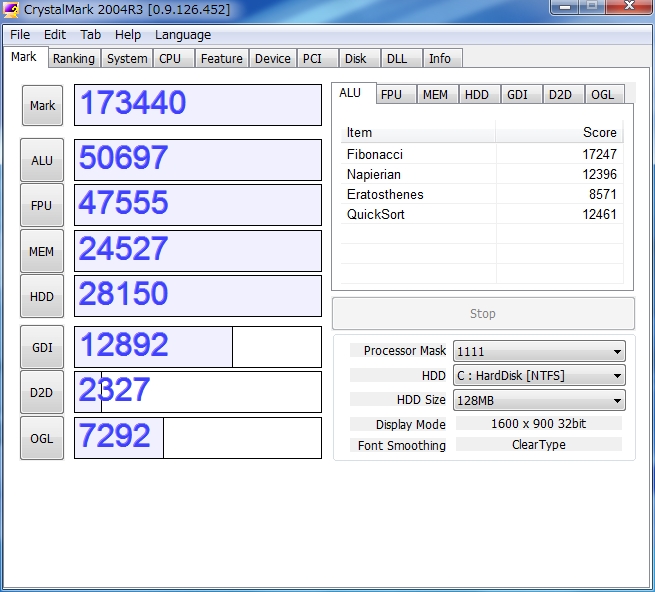Click the OGL progress bar 7292
This screenshot has width=655, height=592.
[198, 438]
